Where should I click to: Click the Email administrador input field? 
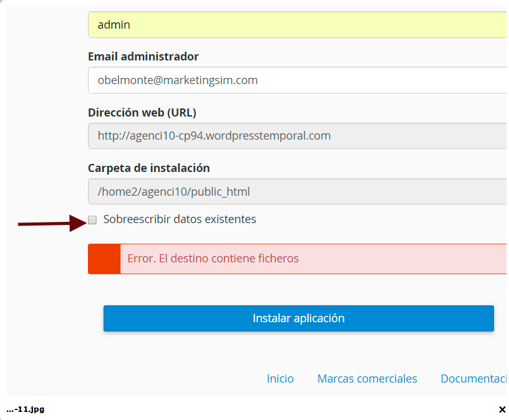(298, 80)
